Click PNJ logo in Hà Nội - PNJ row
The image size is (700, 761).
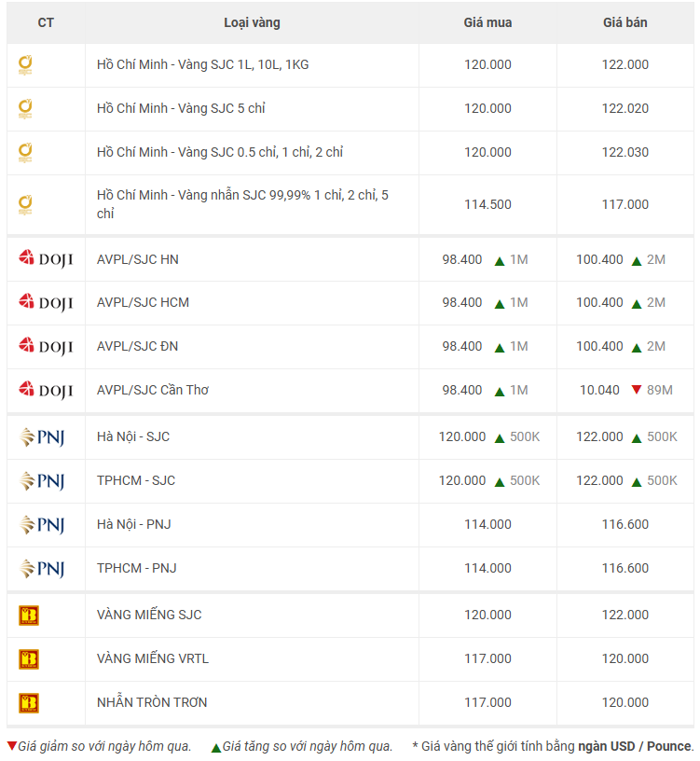tap(42, 525)
